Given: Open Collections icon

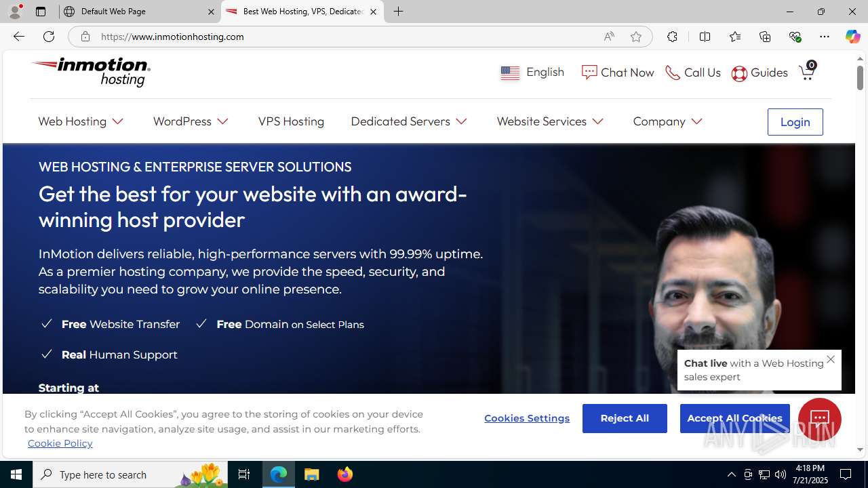Looking at the screenshot, I should (x=765, y=37).
